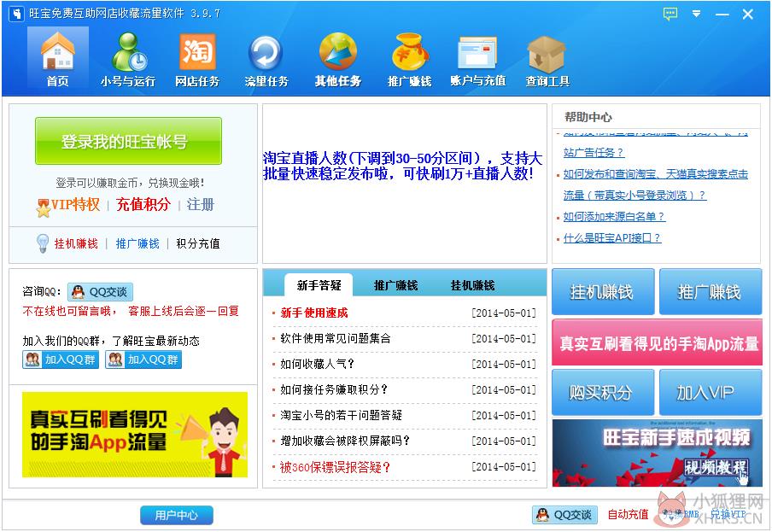Open 如何接任务赚取积分? article
Screen dimensions: 772x532
334,389
